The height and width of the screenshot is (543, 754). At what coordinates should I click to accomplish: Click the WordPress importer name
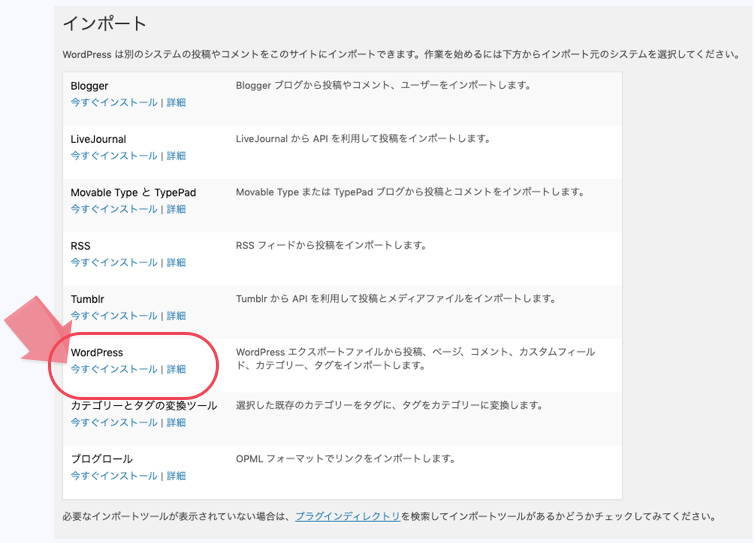click(x=97, y=353)
